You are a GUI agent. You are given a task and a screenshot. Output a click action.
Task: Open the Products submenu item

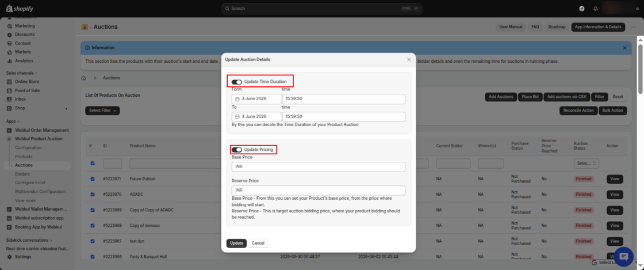pos(24,157)
